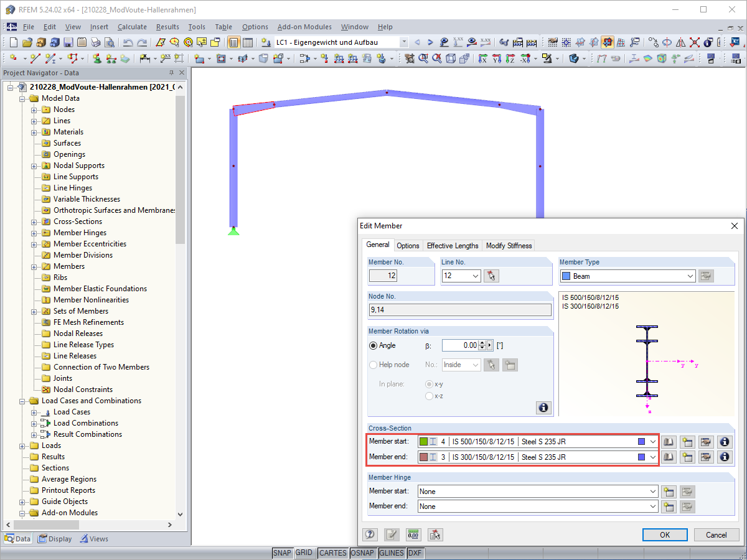Expand the Nodes tree item
747x560 pixels.
click(34, 110)
